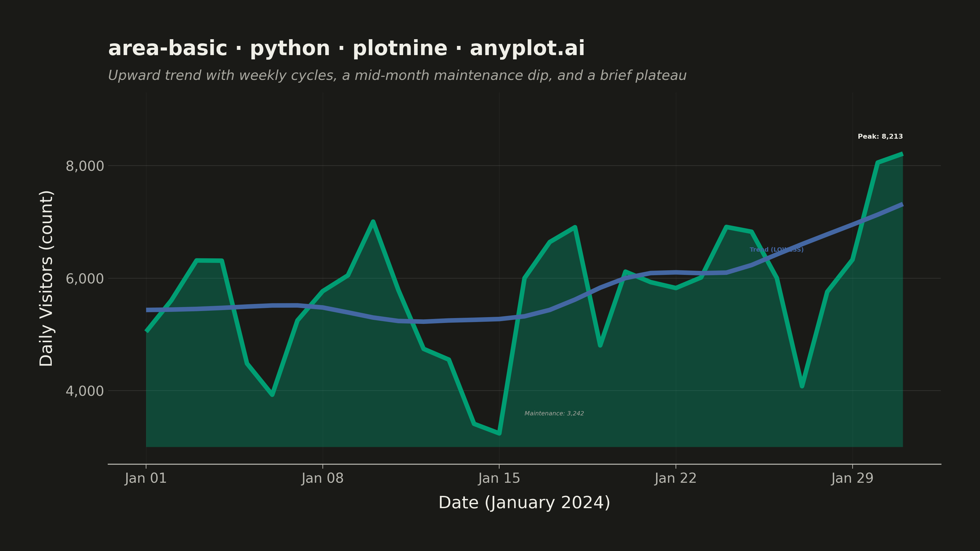Click the 'Trend (LOWESS)' line label

click(776, 250)
